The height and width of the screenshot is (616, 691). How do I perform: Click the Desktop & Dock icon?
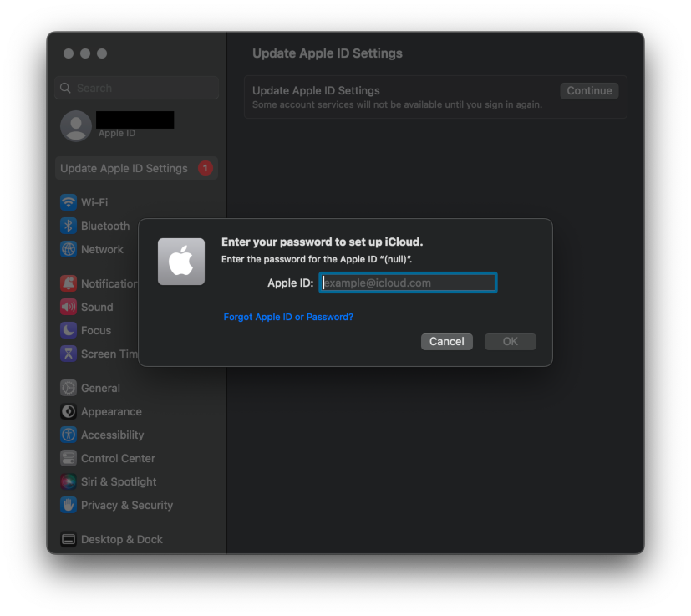(68, 539)
